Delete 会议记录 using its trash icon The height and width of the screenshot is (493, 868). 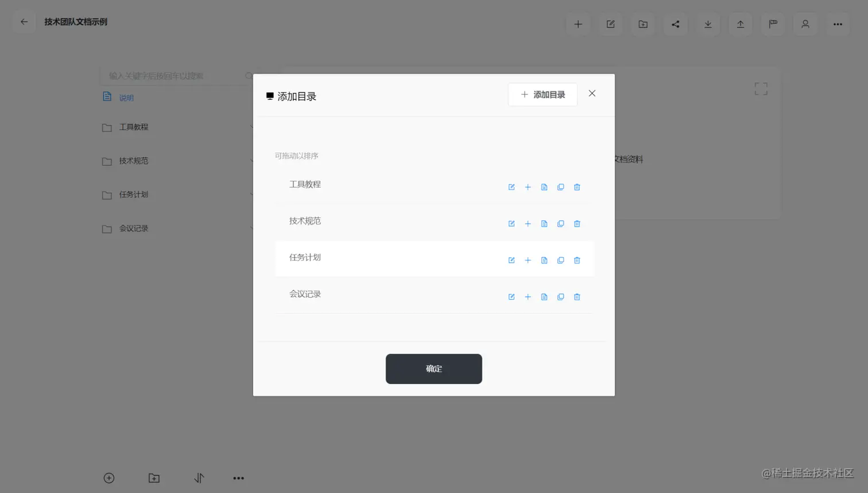point(576,297)
